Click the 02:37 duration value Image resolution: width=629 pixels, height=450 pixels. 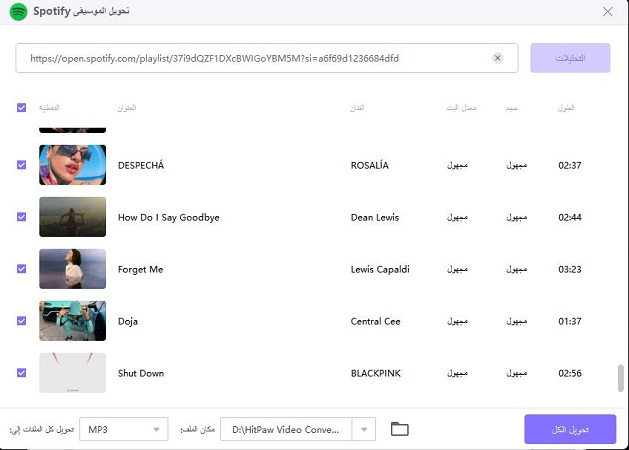(x=570, y=165)
